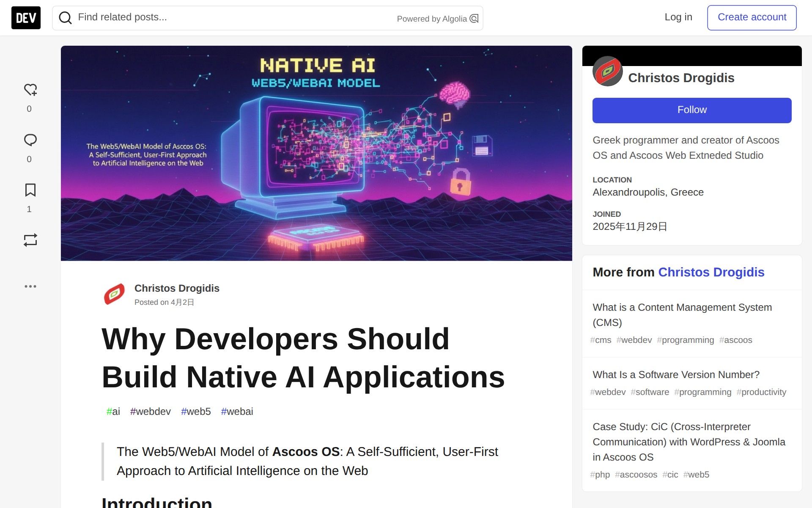Open Christos Drogidis link in More from heading
The height and width of the screenshot is (508, 812).
point(711,272)
